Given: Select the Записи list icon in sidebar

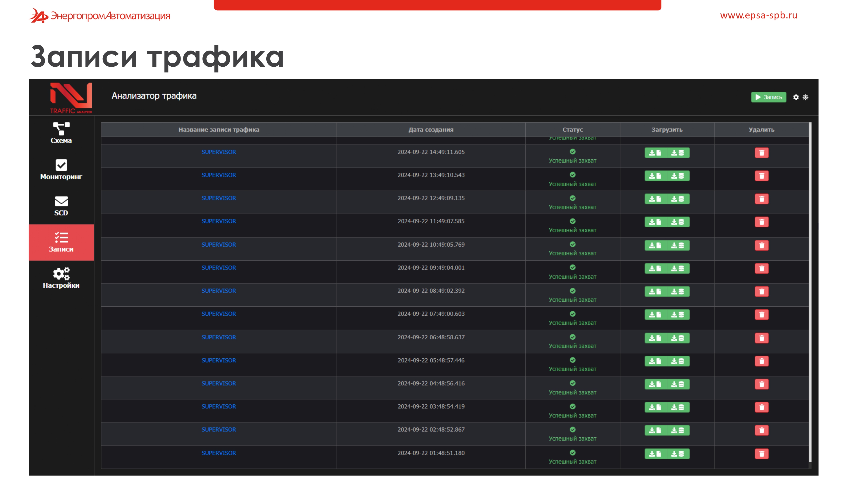Looking at the screenshot, I should (61, 239).
